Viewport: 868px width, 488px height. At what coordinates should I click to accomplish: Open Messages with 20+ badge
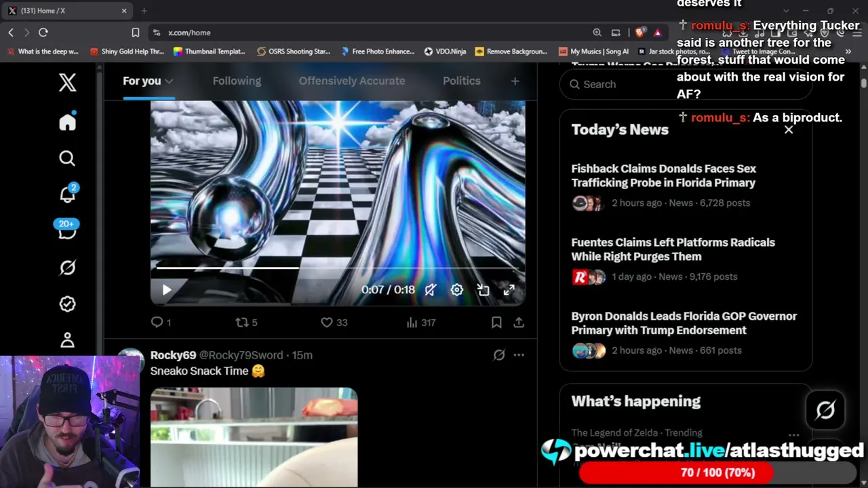coord(66,230)
